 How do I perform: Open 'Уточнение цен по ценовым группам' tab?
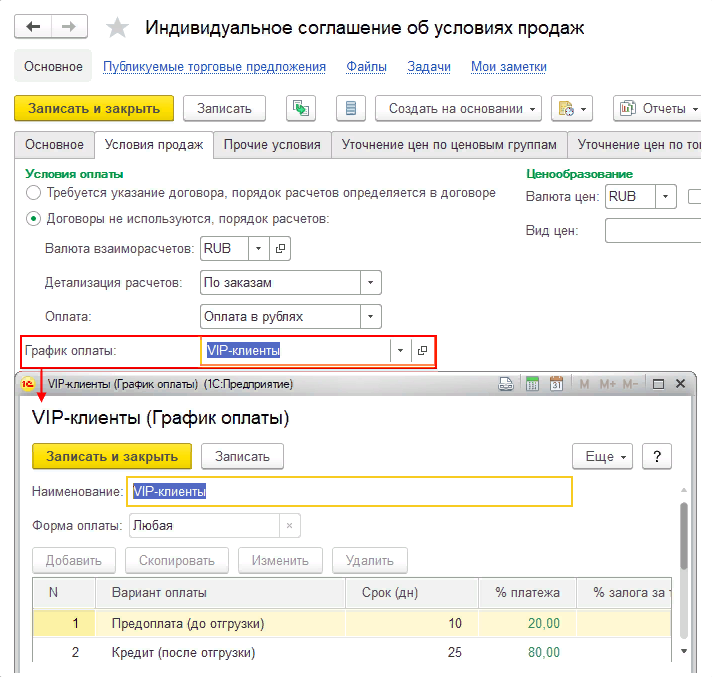click(449, 145)
